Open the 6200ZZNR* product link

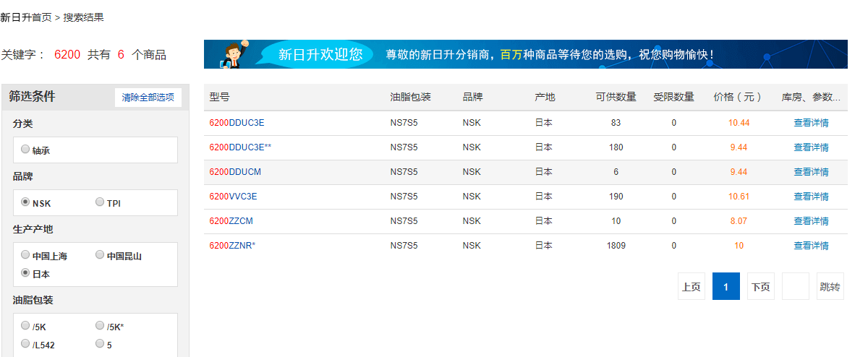tap(232, 246)
